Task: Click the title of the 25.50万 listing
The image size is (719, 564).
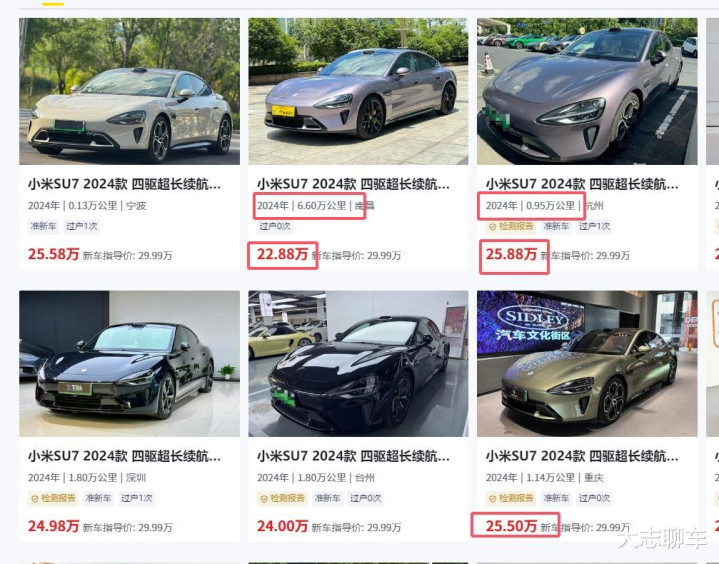Action: [582, 456]
